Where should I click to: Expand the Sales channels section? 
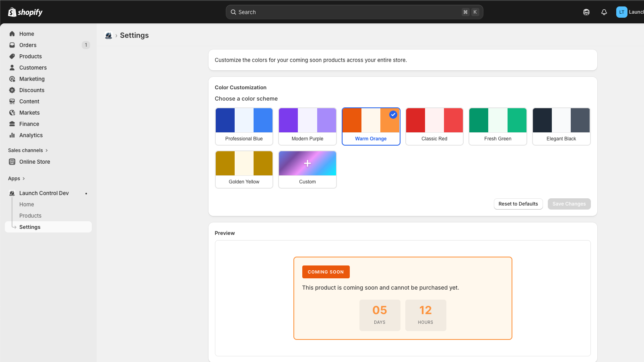click(x=25, y=150)
